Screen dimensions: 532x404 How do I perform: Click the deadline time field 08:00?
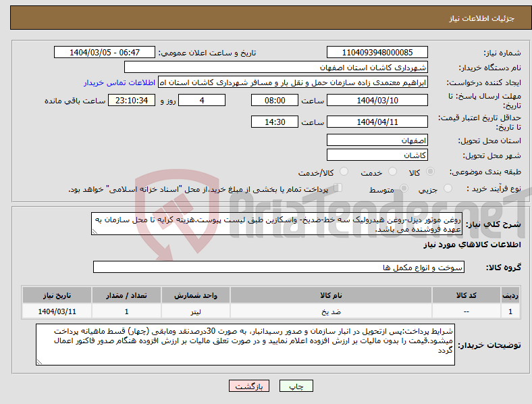275,101
